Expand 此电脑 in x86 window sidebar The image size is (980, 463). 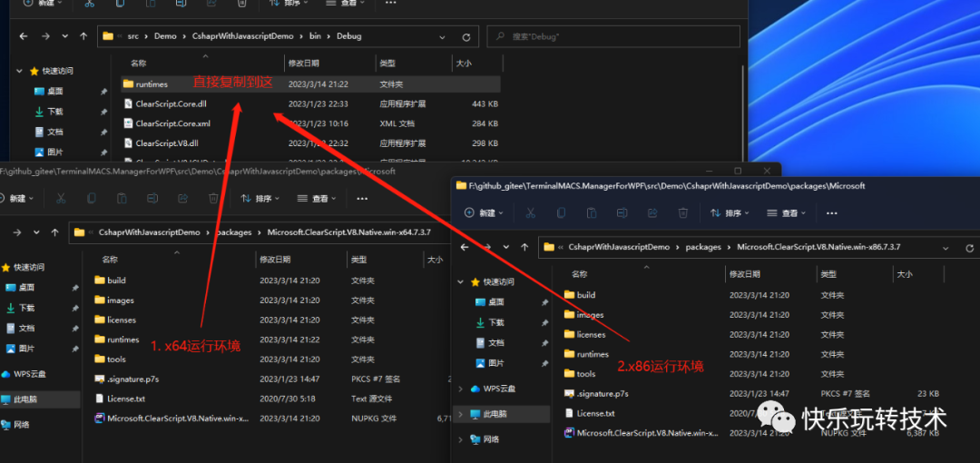coord(461,414)
